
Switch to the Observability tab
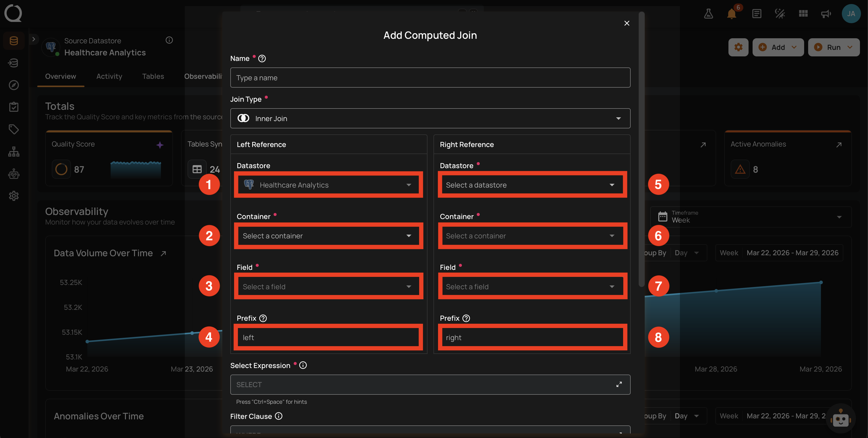tap(203, 76)
